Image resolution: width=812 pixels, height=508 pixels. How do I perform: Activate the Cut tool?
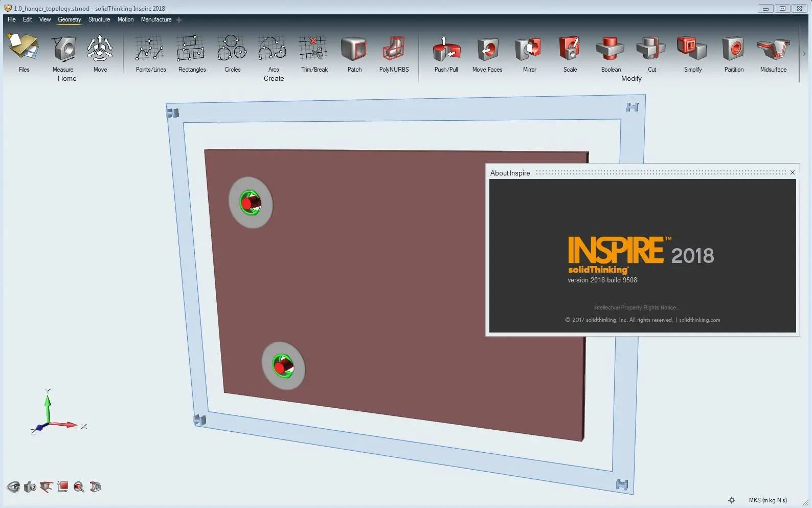[x=651, y=49]
